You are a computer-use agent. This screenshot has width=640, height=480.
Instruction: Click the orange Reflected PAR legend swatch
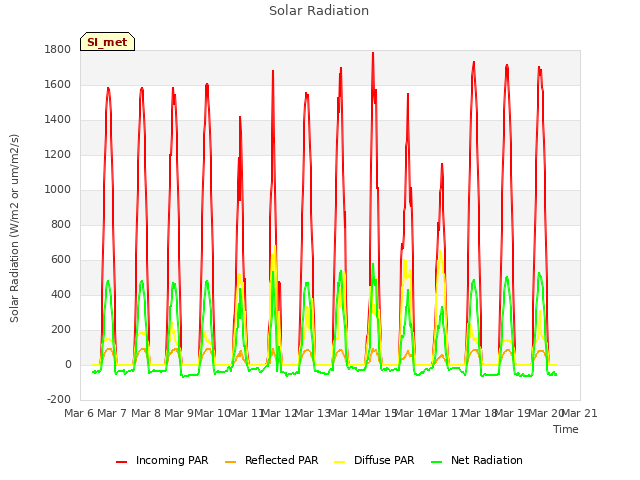(231, 462)
